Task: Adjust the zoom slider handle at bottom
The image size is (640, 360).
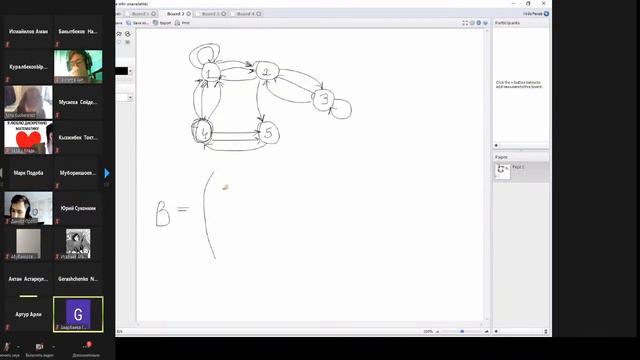Action: (x=462, y=331)
